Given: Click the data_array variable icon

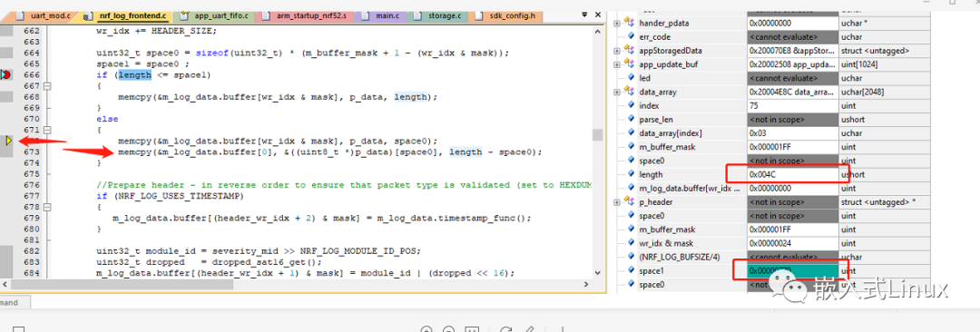Looking at the screenshot, I should 630,92.
